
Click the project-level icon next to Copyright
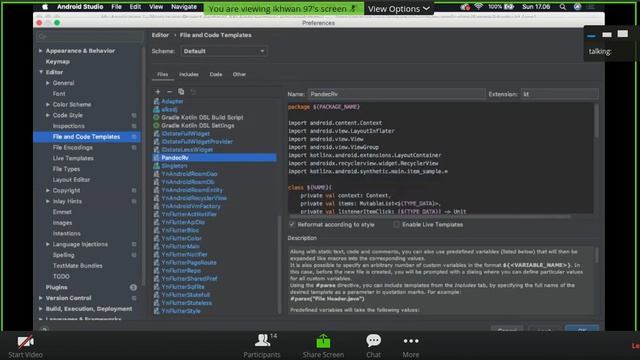point(134,191)
